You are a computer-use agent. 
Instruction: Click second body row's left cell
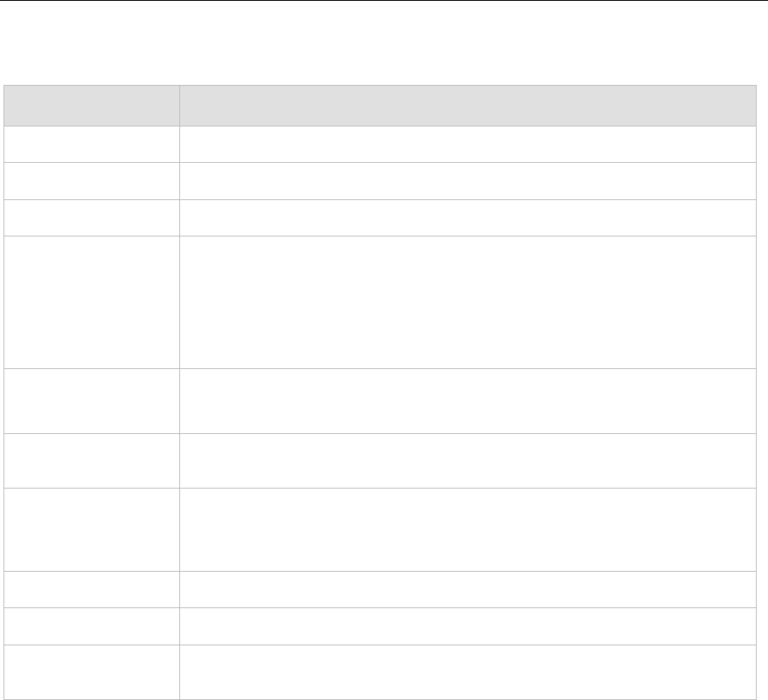tap(91, 180)
